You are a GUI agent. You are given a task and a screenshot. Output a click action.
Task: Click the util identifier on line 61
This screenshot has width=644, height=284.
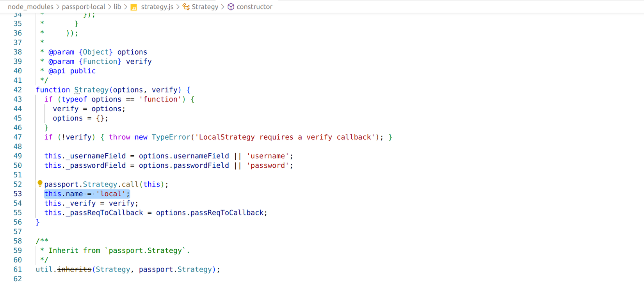44,270
